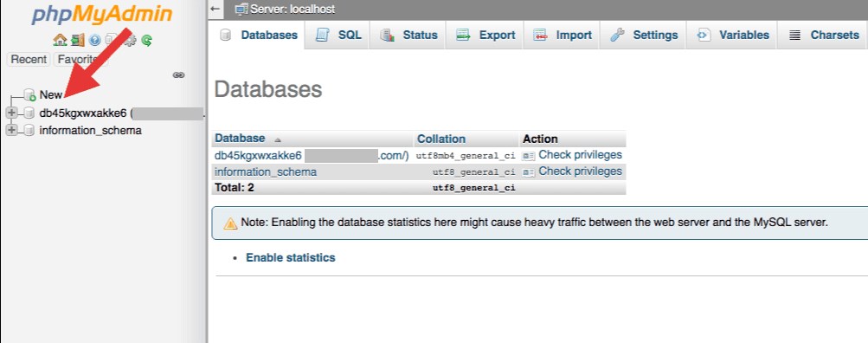This screenshot has height=343, width=868.
Task: Click the database icon beside information_schema in tree
Action: (x=29, y=131)
